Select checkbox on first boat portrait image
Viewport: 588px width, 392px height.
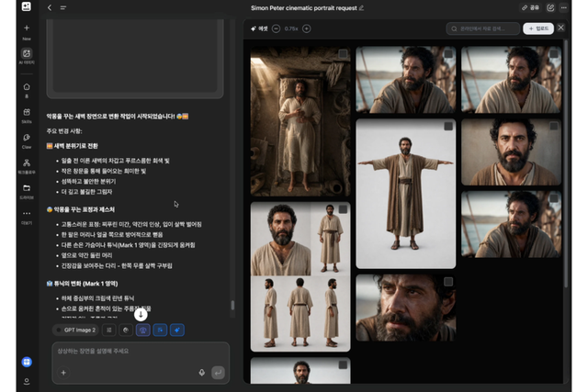pos(448,54)
